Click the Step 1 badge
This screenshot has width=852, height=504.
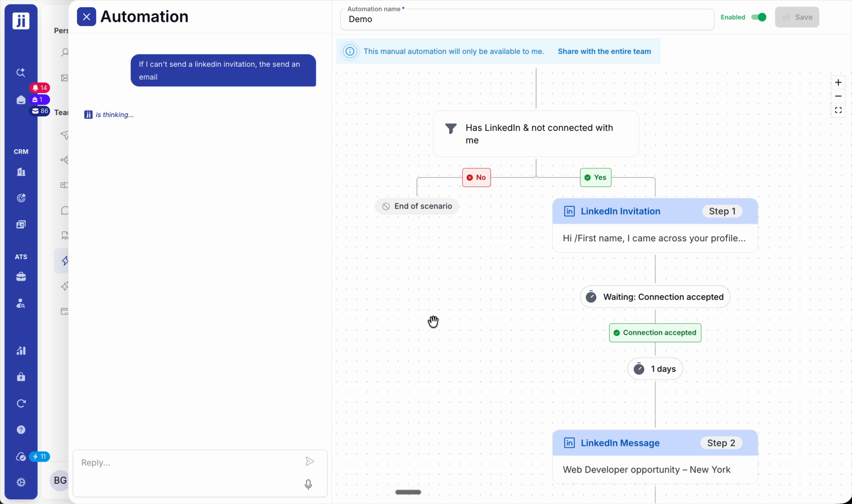(722, 211)
